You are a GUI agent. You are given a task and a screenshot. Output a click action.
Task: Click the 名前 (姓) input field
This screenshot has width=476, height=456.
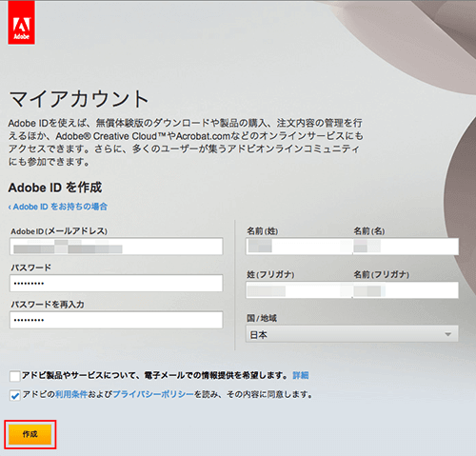(x=299, y=247)
